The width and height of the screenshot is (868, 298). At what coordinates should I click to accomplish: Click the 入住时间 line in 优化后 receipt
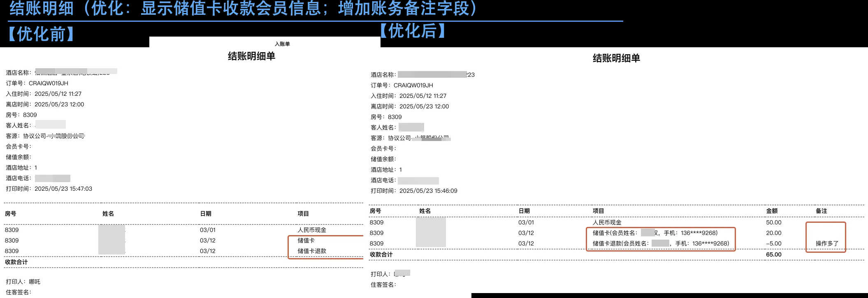pyautogui.click(x=408, y=96)
